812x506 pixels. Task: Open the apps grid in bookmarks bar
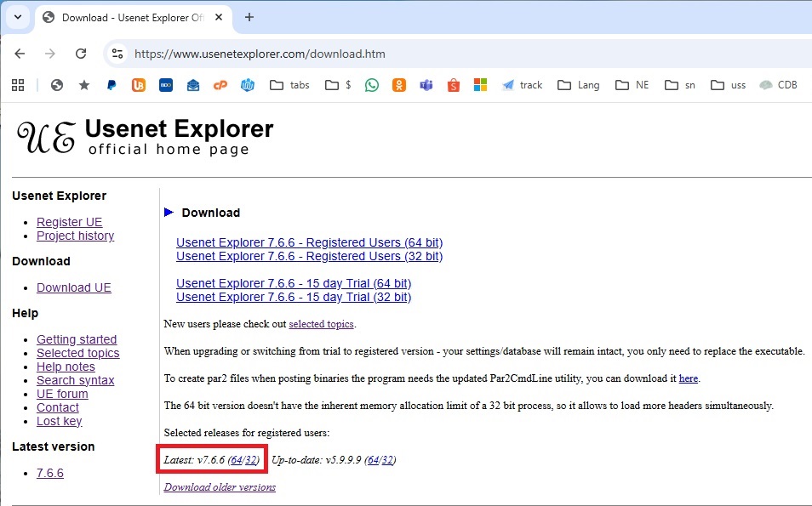(x=17, y=85)
